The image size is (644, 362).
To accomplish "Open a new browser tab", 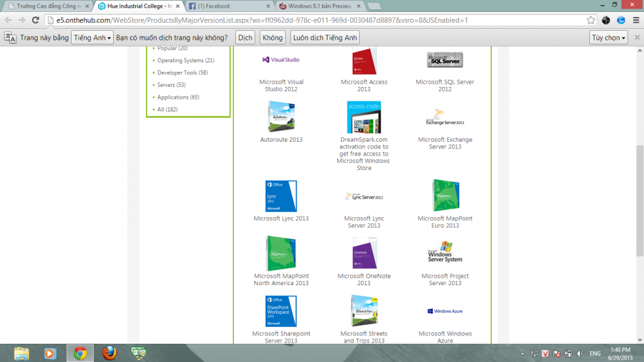I will (x=374, y=6).
